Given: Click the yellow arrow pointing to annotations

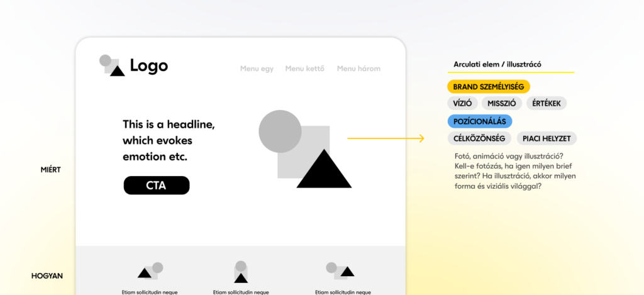Looking at the screenshot, I should point(386,138).
